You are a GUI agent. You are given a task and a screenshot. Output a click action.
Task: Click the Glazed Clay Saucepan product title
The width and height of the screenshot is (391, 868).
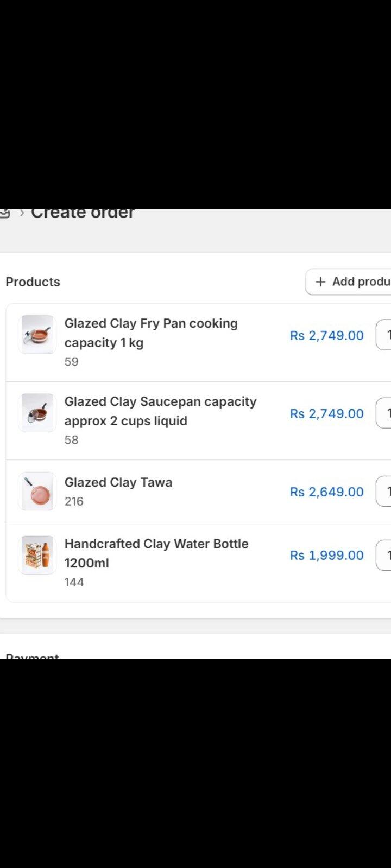tap(160, 411)
